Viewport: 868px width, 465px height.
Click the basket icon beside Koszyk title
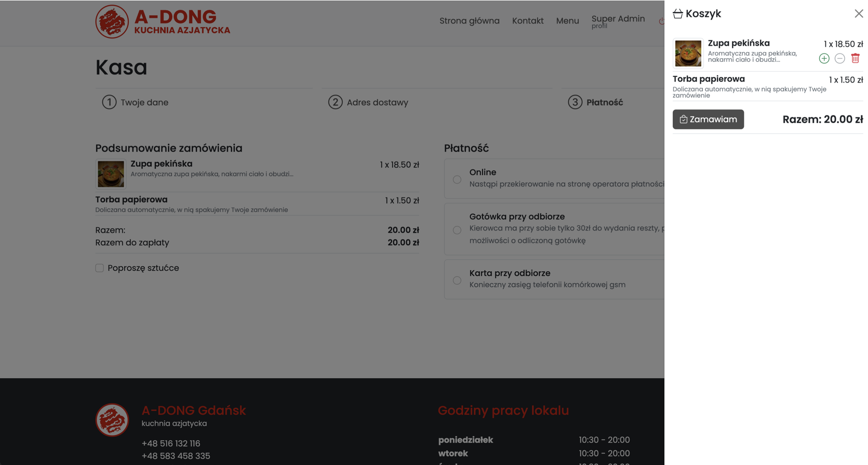click(678, 14)
